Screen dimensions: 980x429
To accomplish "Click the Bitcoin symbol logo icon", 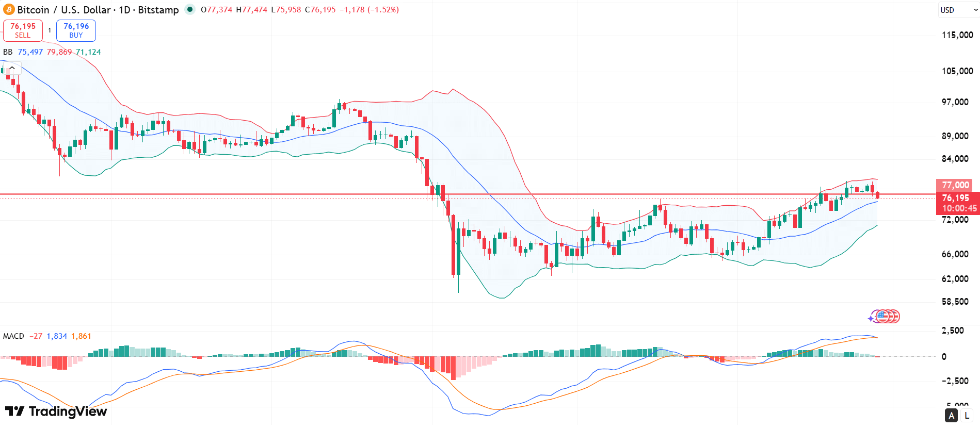I will click(9, 10).
